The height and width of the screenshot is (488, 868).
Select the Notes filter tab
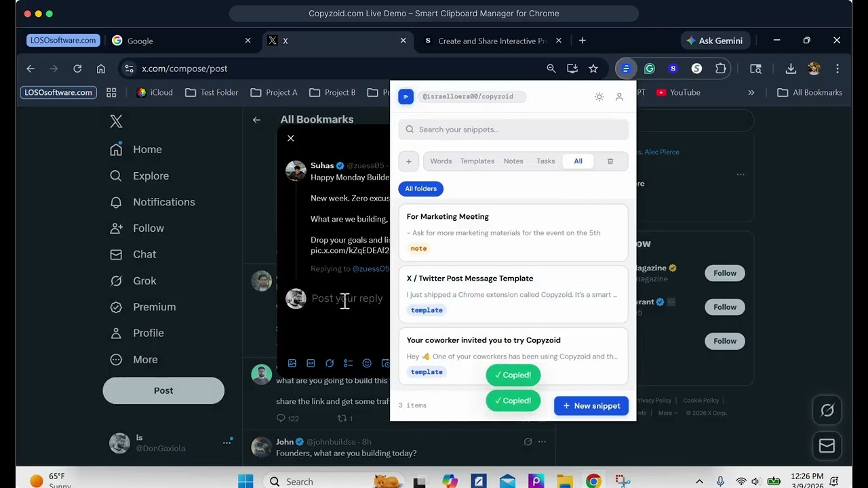click(x=513, y=161)
